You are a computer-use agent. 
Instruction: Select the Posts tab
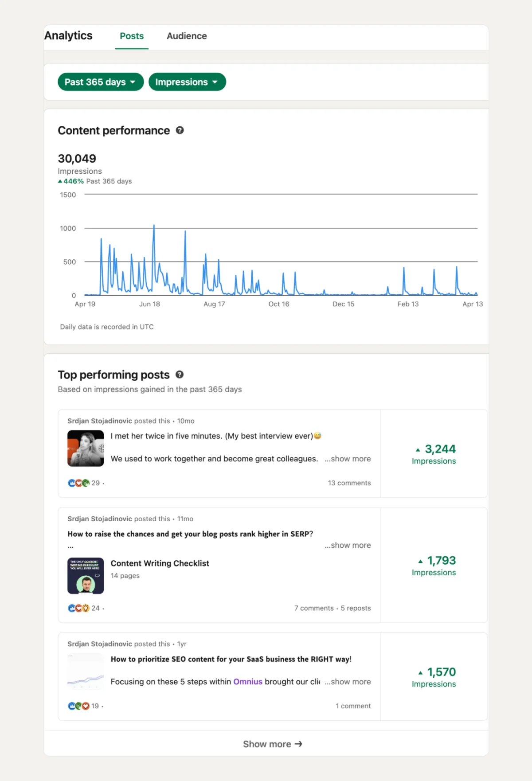tap(132, 36)
